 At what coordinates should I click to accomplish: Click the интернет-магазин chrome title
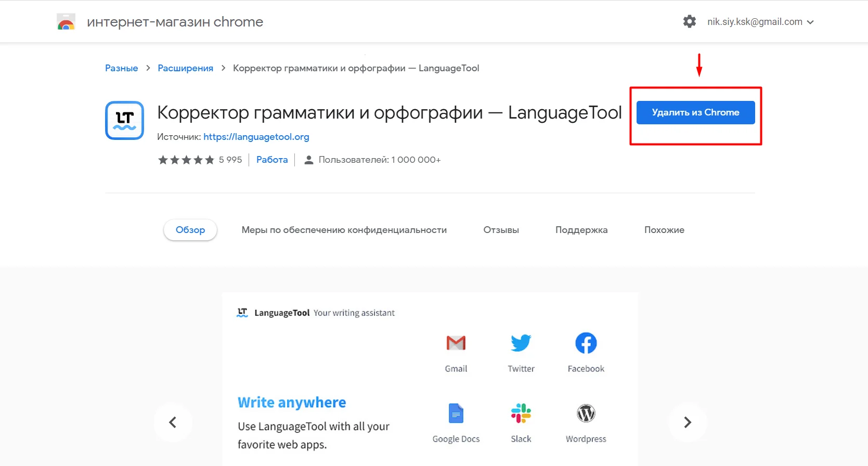(175, 22)
